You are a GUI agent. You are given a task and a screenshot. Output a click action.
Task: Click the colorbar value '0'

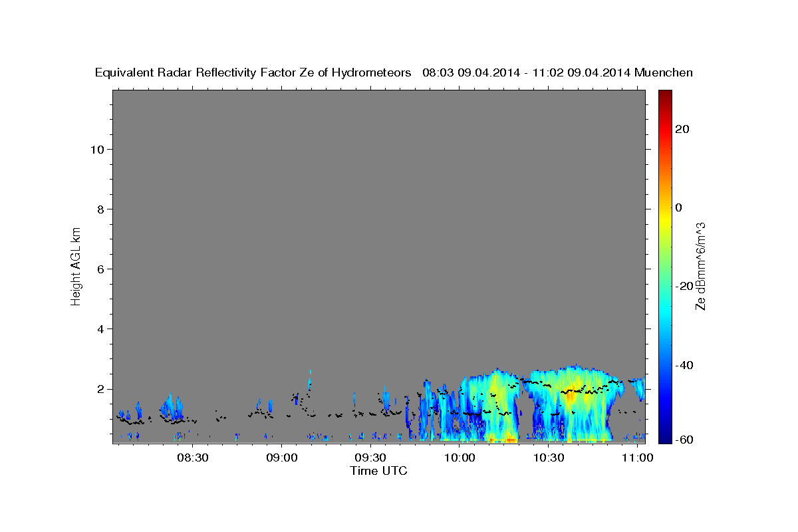679,207
